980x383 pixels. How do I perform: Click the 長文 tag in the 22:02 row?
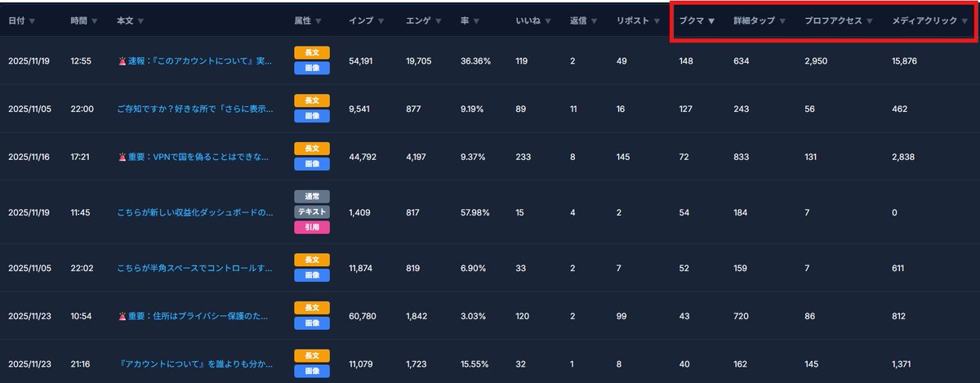pyautogui.click(x=312, y=260)
